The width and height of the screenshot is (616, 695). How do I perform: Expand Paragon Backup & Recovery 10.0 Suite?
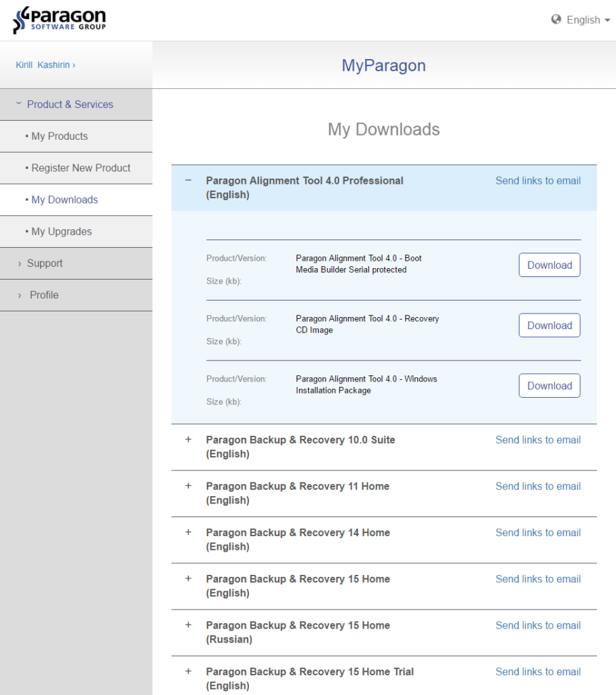point(188,440)
